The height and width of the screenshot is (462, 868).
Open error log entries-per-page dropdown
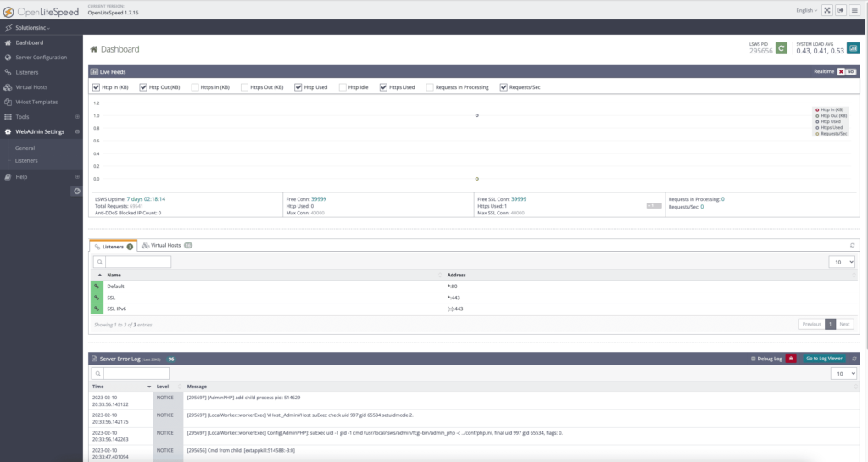click(x=843, y=374)
